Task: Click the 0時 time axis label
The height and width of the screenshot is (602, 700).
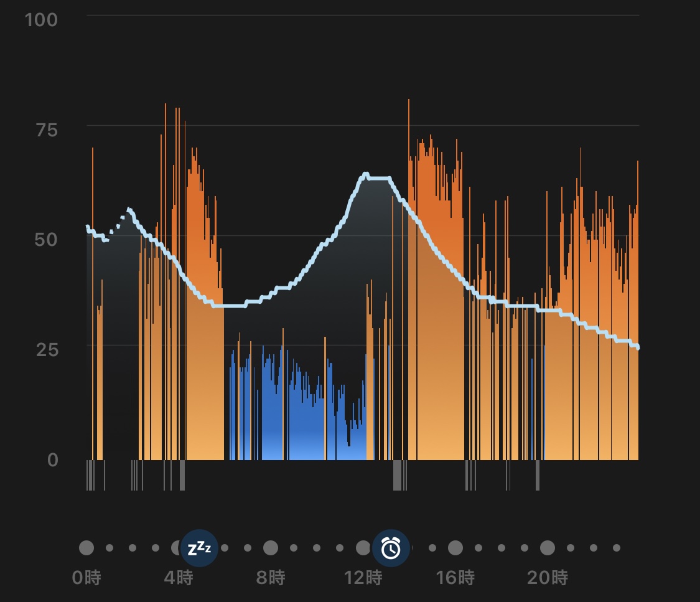Action: click(x=86, y=578)
